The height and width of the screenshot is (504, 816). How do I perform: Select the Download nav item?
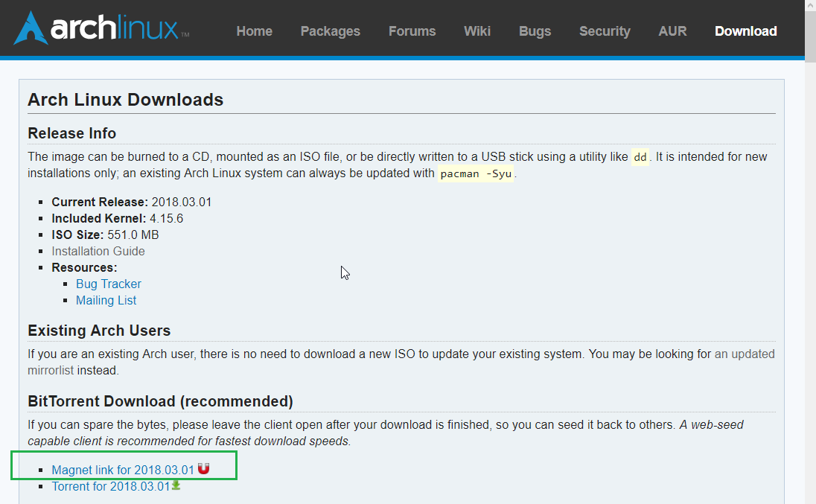(x=745, y=31)
